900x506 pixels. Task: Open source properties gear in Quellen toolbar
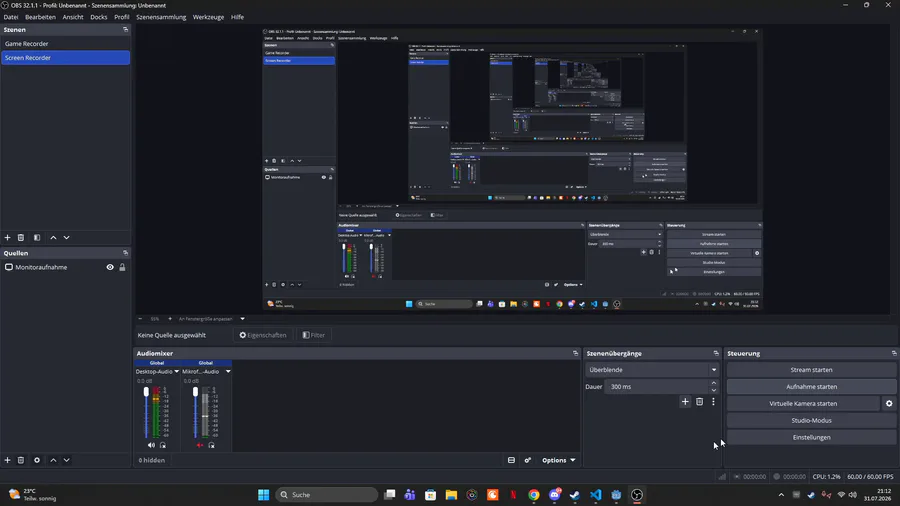pos(37,460)
